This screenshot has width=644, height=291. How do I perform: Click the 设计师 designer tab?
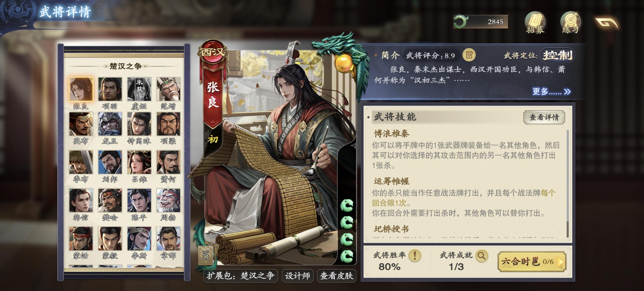point(297,276)
